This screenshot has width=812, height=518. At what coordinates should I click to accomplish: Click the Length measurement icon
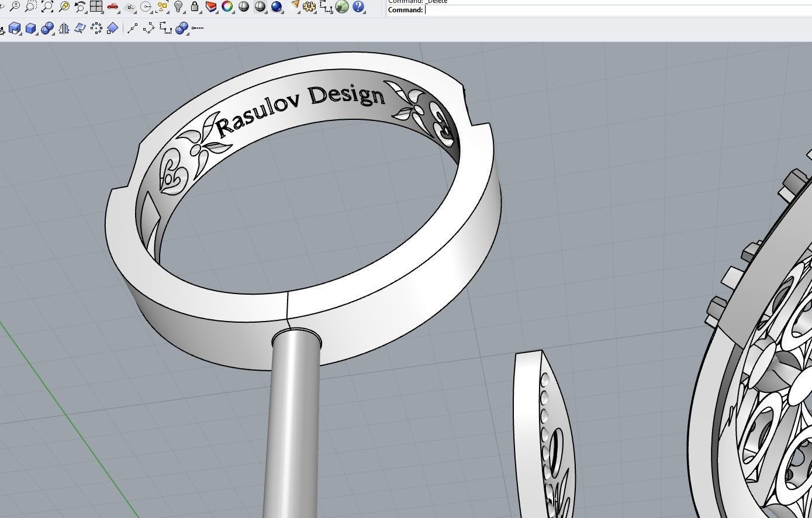149,28
